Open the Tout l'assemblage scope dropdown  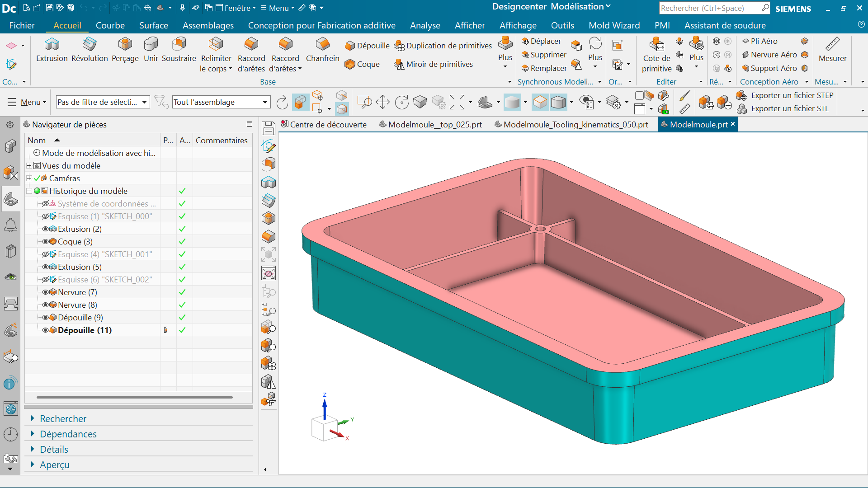pos(222,102)
